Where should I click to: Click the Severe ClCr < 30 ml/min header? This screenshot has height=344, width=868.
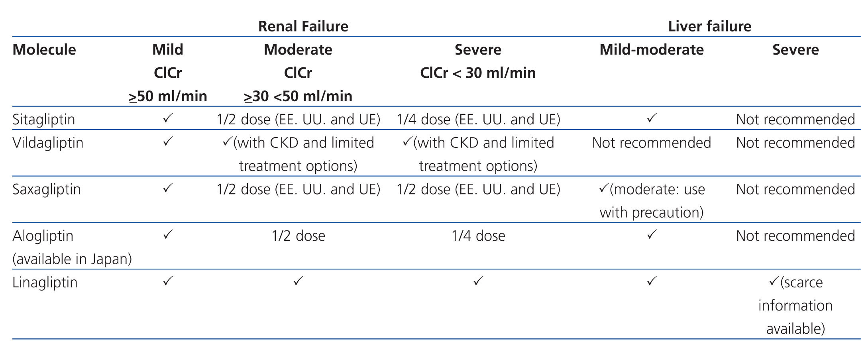(x=478, y=61)
